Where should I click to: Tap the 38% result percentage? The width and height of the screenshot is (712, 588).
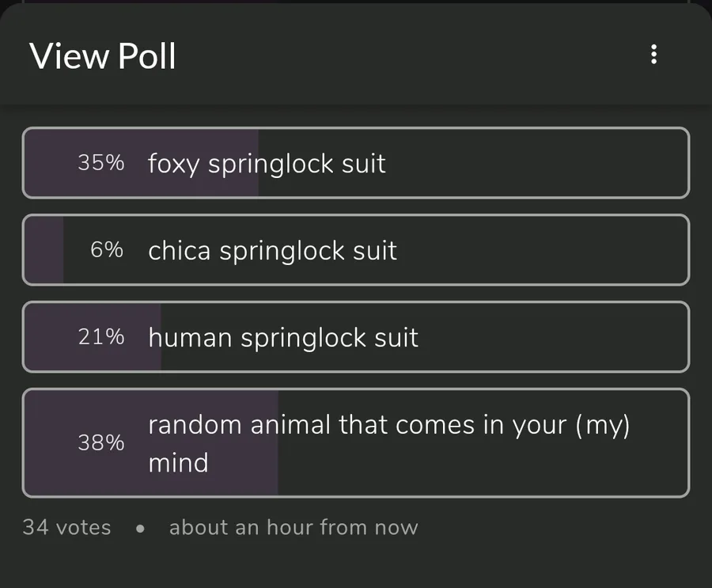point(100,443)
